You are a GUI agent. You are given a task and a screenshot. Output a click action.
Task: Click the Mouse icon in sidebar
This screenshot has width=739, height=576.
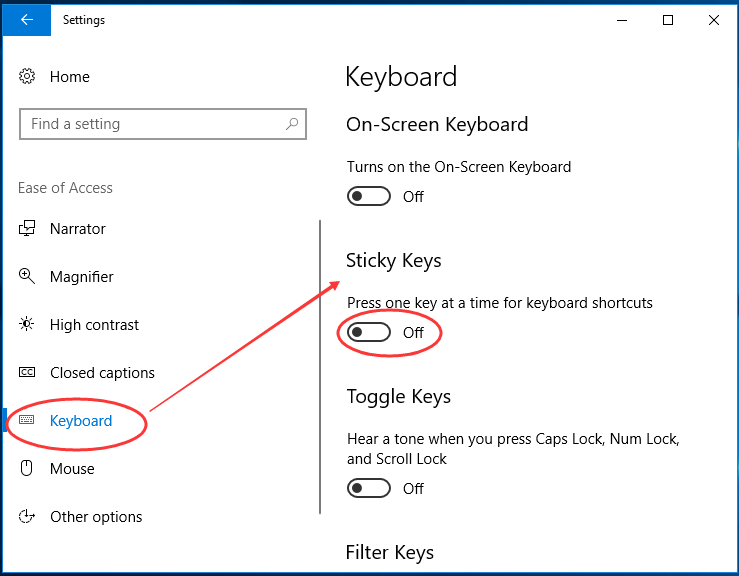(28, 469)
